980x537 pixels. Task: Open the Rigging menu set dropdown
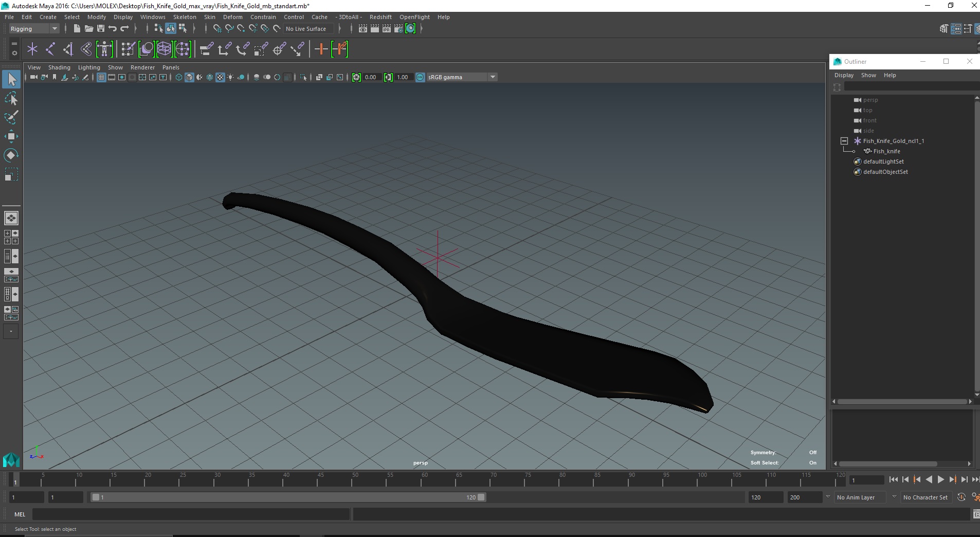click(34, 29)
